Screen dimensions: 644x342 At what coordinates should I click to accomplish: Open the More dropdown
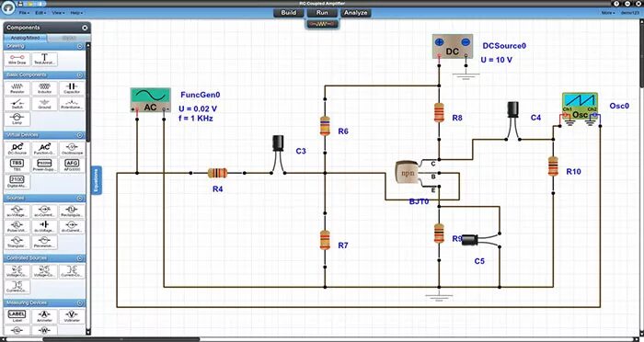coord(608,13)
